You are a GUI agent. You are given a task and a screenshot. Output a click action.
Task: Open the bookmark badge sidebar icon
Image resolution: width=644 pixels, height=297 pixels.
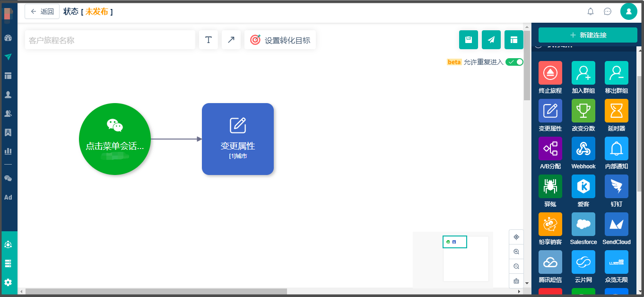[8, 132]
